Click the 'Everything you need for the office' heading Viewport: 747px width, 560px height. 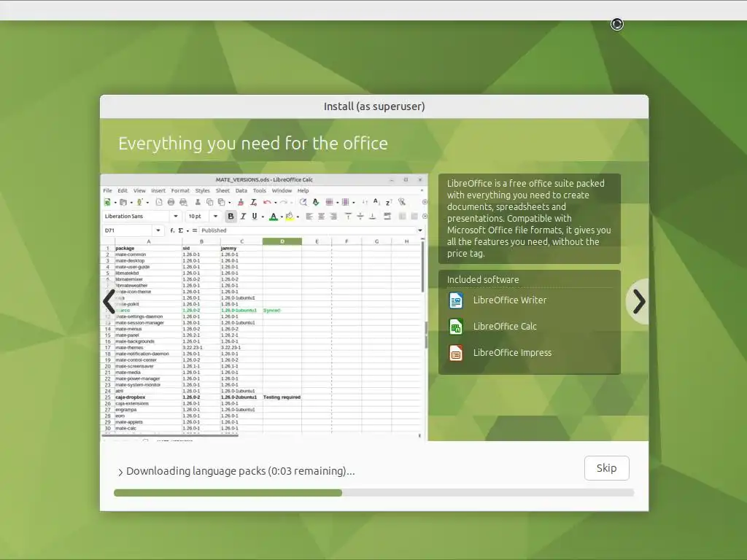coord(253,144)
